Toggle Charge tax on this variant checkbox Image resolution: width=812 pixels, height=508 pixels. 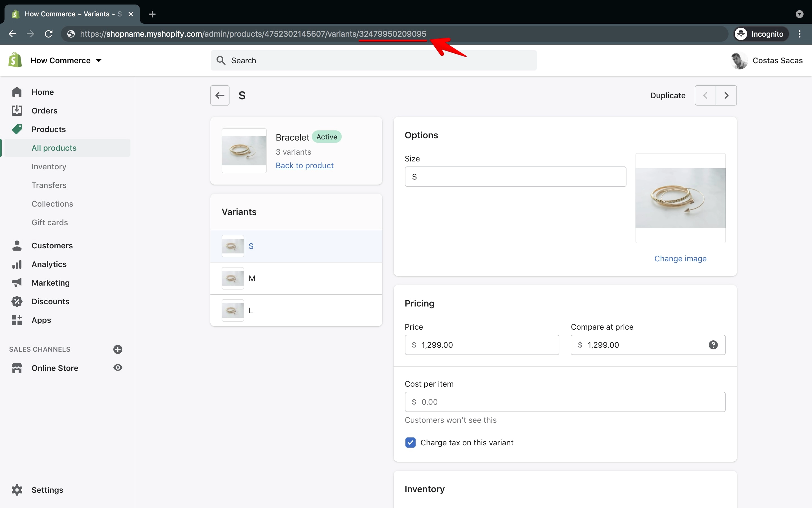pos(410,443)
